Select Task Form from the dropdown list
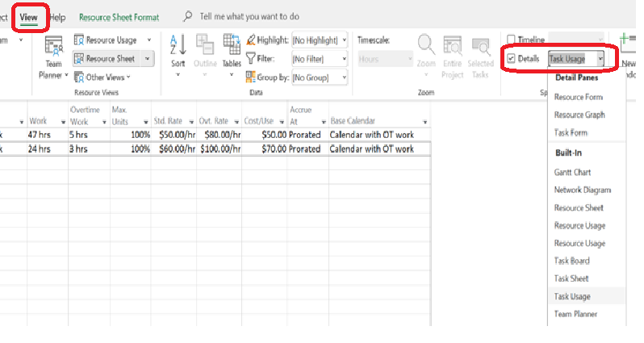The height and width of the screenshot is (343, 644). (571, 132)
